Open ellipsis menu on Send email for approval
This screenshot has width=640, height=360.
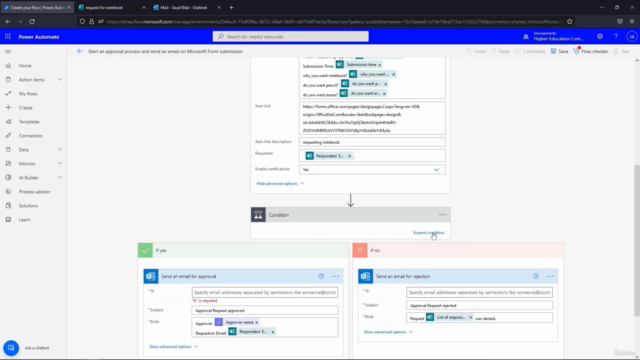336,276
